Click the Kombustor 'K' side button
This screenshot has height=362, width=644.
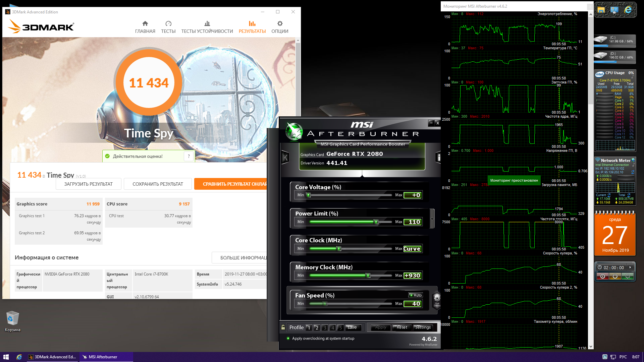[285, 157]
